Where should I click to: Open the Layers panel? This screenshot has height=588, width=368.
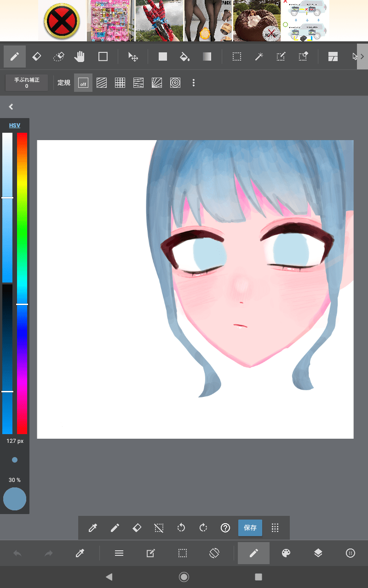click(318, 553)
